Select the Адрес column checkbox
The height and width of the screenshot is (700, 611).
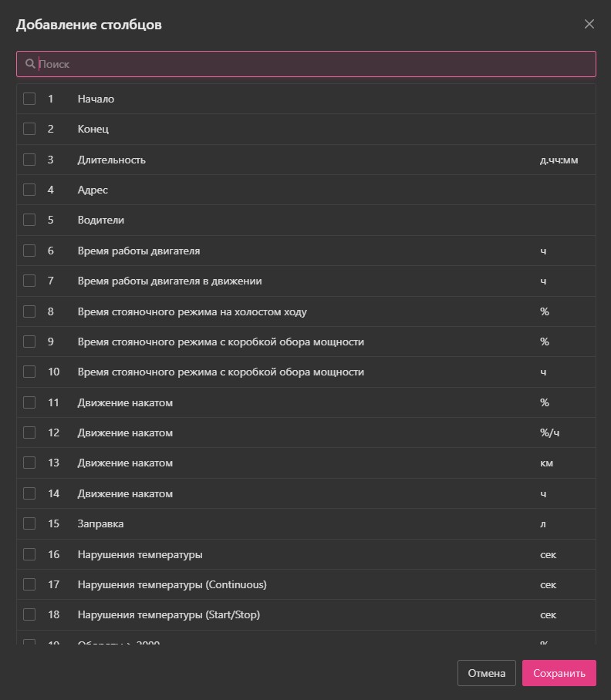(x=29, y=190)
